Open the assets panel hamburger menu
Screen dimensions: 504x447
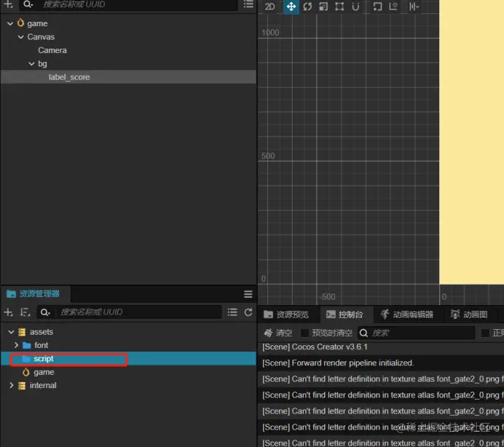coord(248,294)
